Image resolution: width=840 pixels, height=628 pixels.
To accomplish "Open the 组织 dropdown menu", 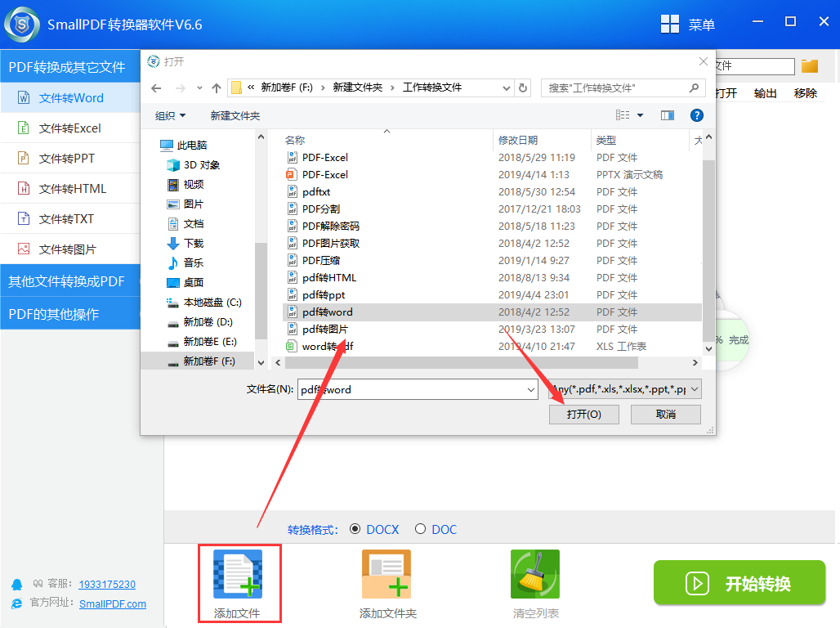I will pos(170,116).
